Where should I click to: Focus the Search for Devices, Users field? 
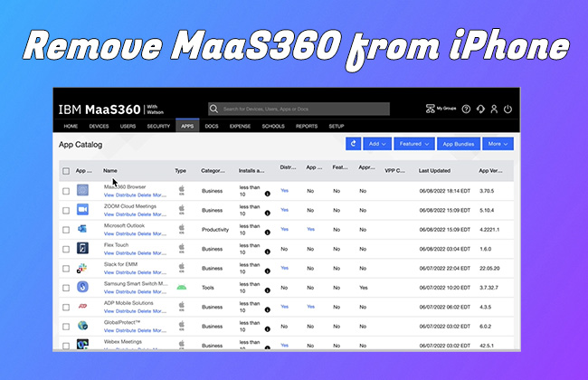(x=299, y=109)
